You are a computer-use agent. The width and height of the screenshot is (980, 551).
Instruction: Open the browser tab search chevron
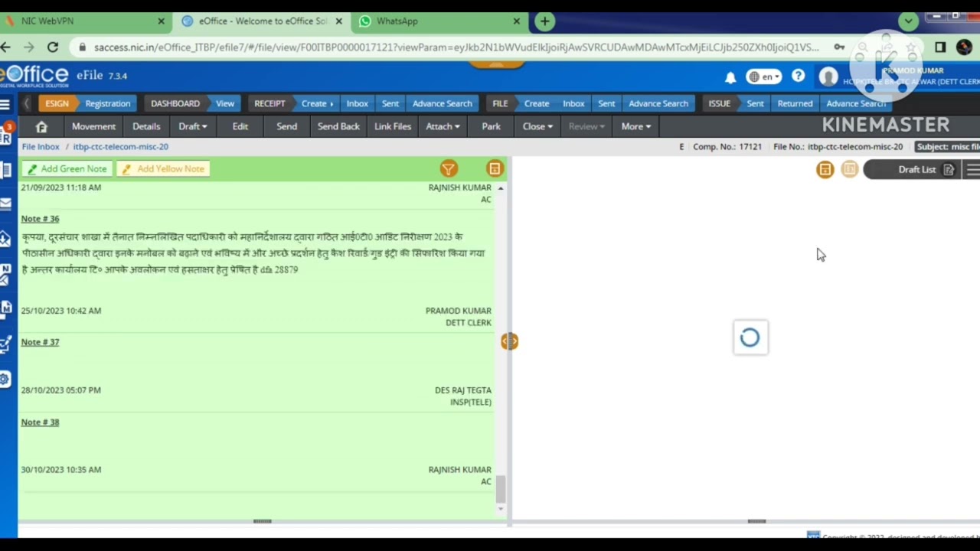908,21
